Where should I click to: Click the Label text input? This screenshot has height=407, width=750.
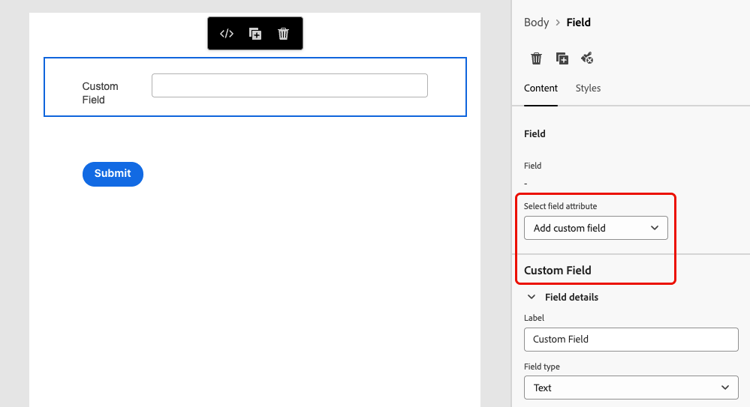click(630, 339)
